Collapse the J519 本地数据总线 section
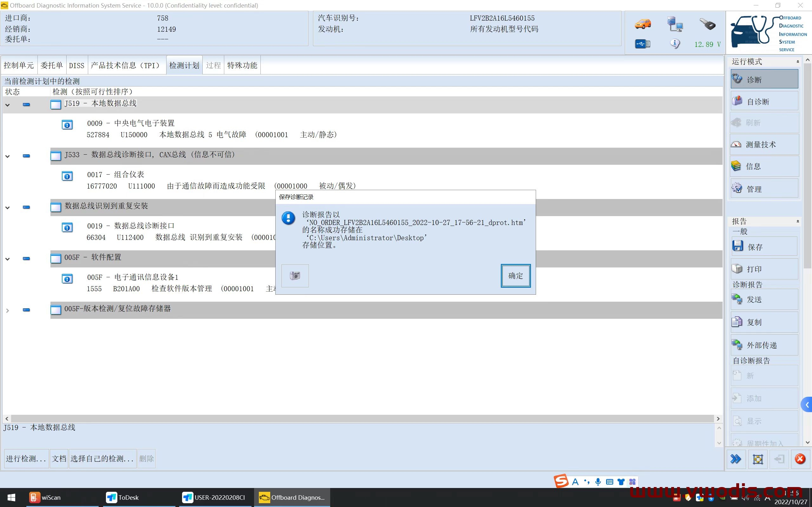This screenshot has width=812, height=507. click(7, 104)
